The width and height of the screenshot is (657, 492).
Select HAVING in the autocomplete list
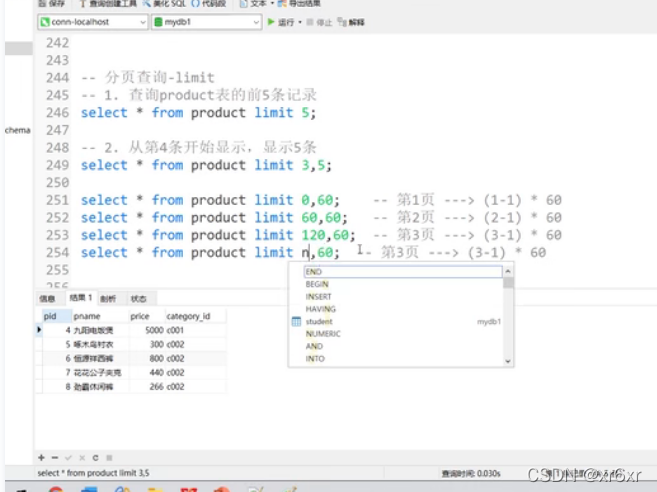pos(321,309)
